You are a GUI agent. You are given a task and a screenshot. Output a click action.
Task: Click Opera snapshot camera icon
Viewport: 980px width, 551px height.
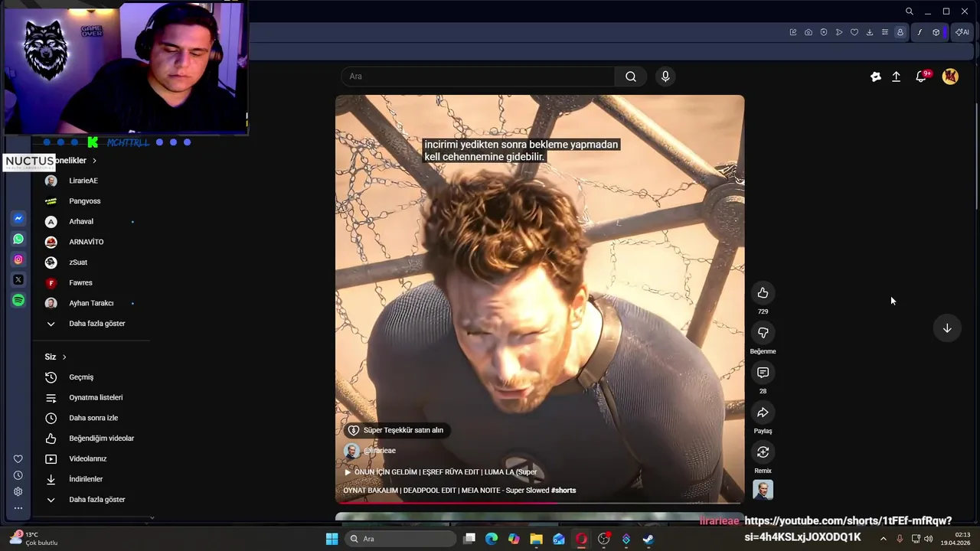click(808, 32)
